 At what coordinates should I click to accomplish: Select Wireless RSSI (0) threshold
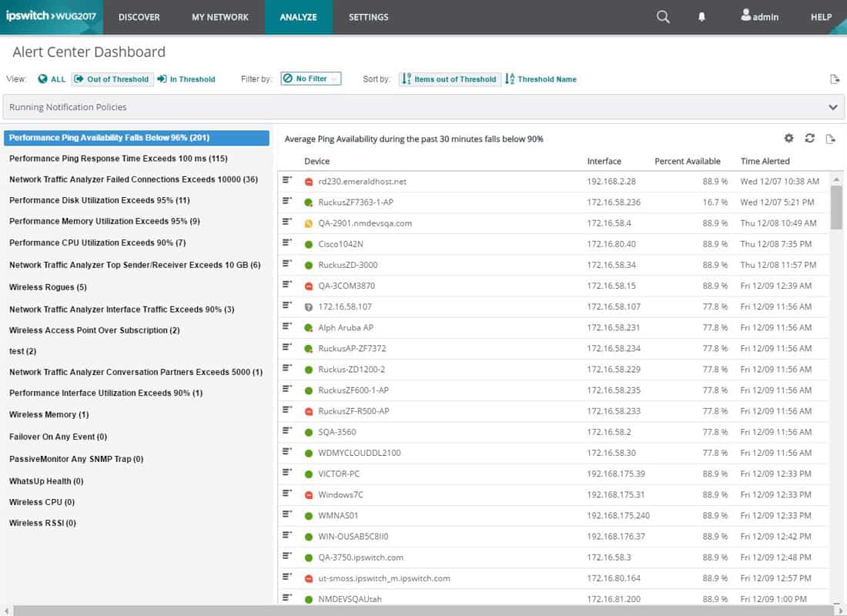click(42, 523)
